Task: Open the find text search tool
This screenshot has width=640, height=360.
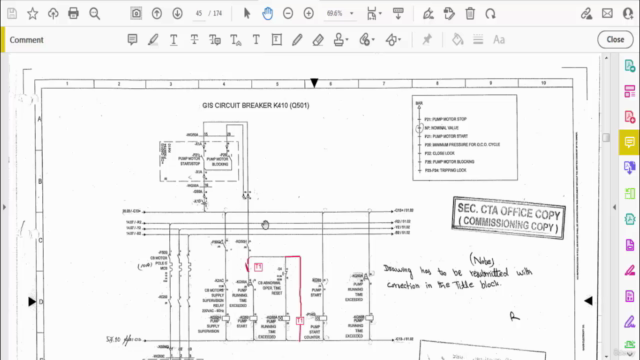Action: click(95, 14)
